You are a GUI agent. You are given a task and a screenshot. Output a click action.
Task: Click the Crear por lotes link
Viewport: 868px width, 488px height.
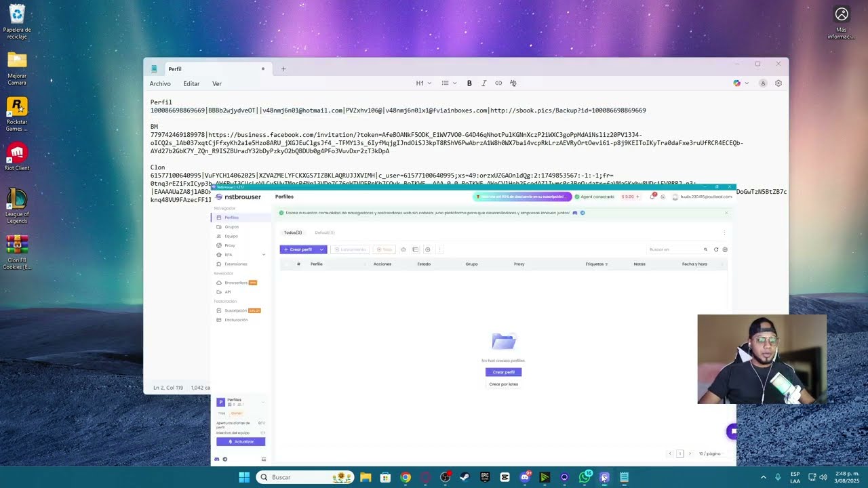[503, 384]
